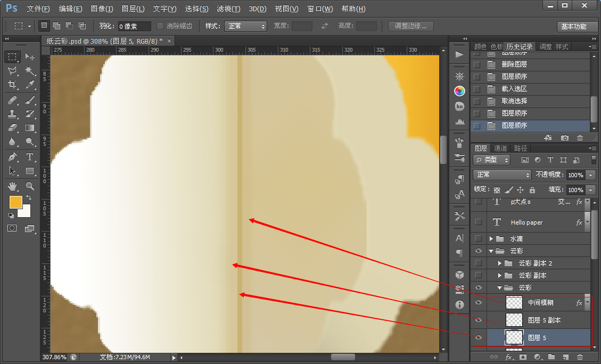Select the Lasso tool

[x=12, y=70]
